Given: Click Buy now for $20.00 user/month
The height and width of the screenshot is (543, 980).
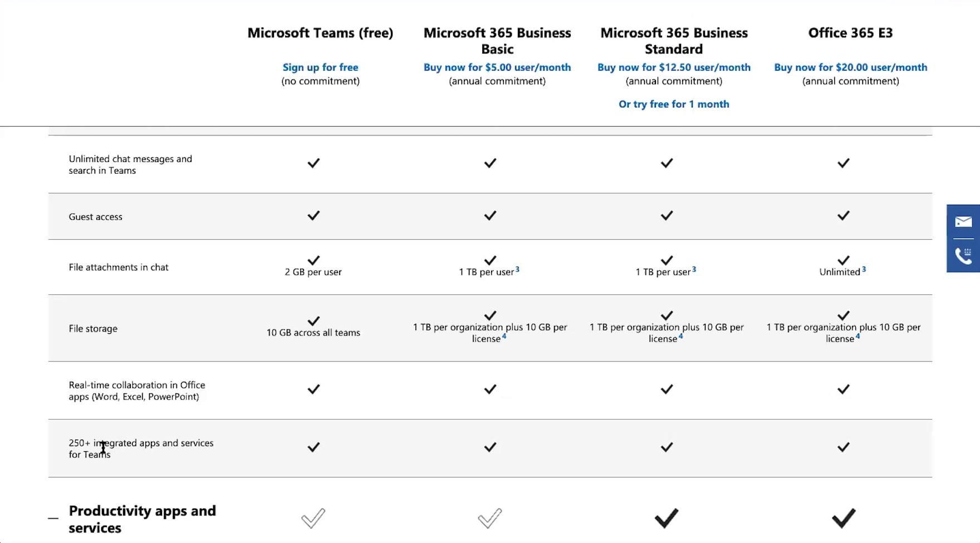Looking at the screenshot, I should (x=850, y=67).
